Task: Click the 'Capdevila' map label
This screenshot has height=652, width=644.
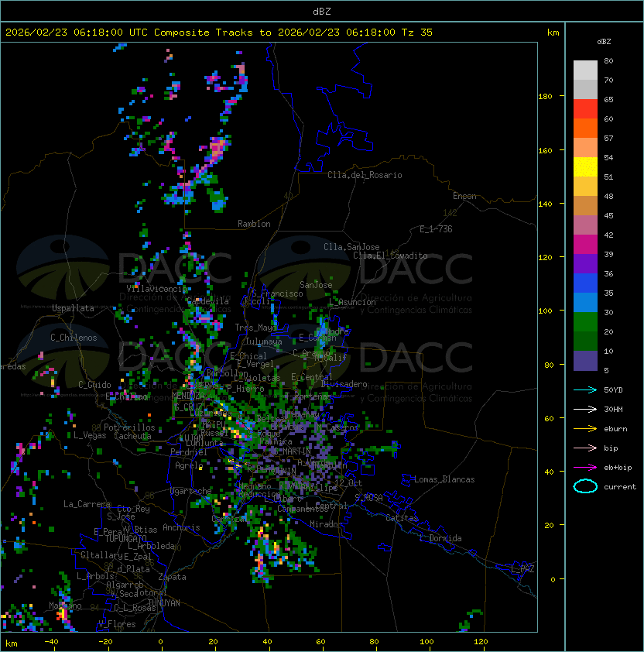Action: (x=207, y=301)
